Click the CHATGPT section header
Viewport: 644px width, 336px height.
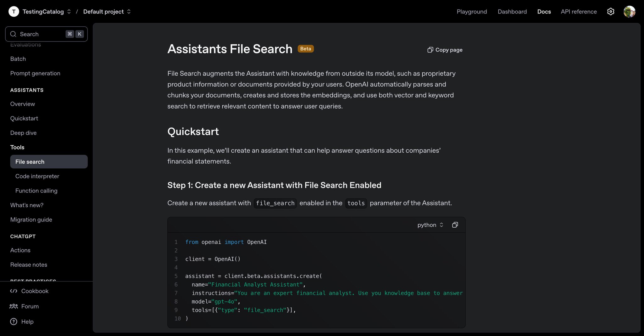tap(23, 236)
